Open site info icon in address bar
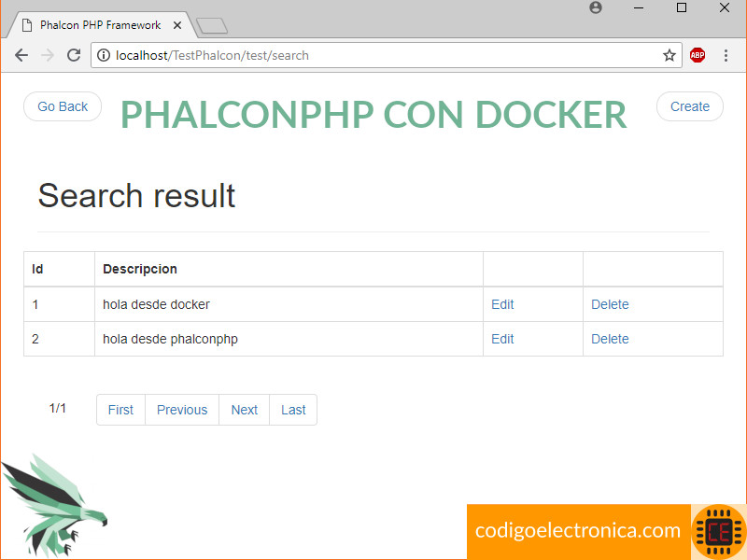The height and width of the screenshot is (560, 747). coord(103,55)
